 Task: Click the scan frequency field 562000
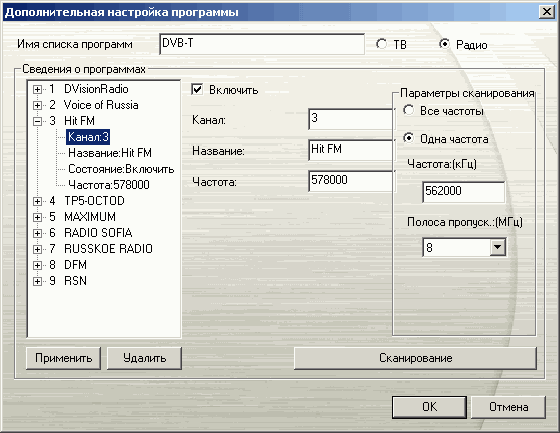[x=463, y=192]
